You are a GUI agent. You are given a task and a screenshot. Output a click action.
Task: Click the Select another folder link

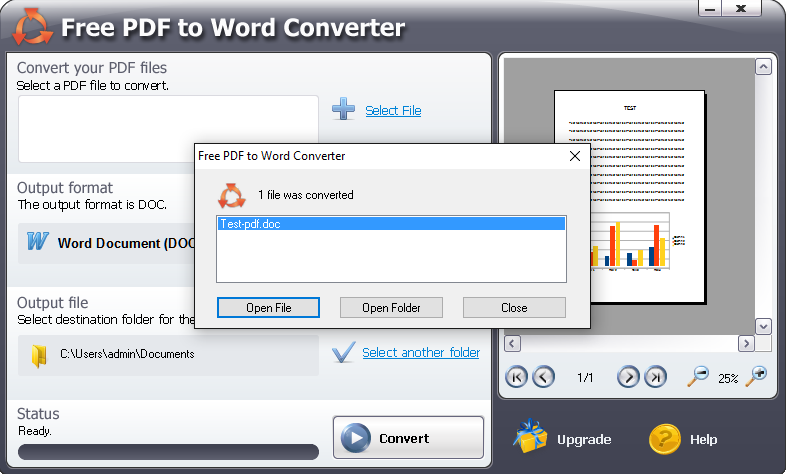point(421,352)
